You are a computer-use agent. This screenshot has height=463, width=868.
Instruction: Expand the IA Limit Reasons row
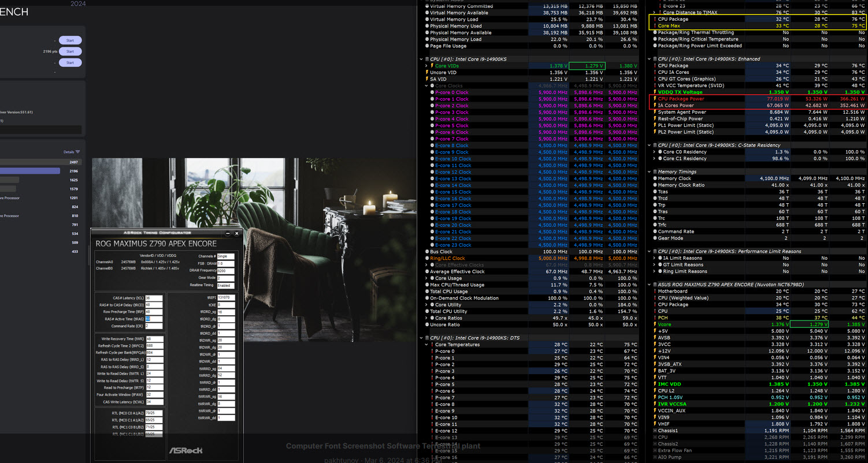654,258
